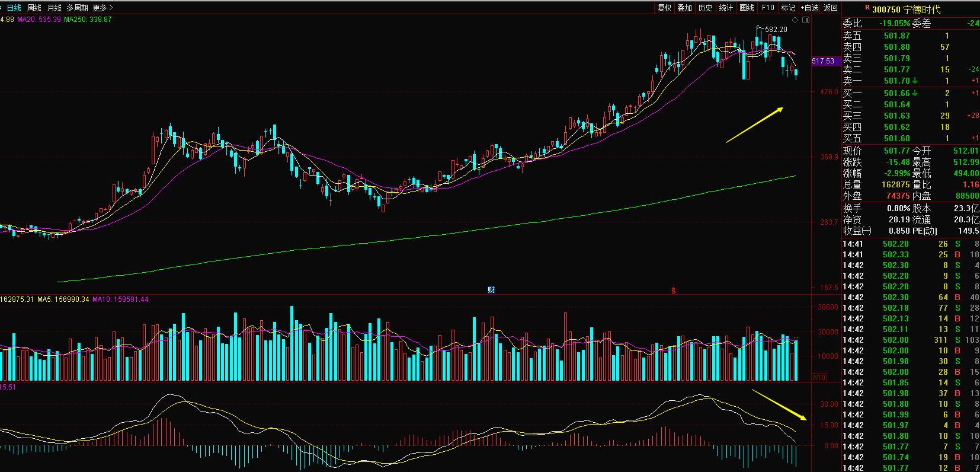Screen dimensions: 980x472
Task: Click the 卖一 price 501.70
Action: pyautogui.click(x=896, y=81)
